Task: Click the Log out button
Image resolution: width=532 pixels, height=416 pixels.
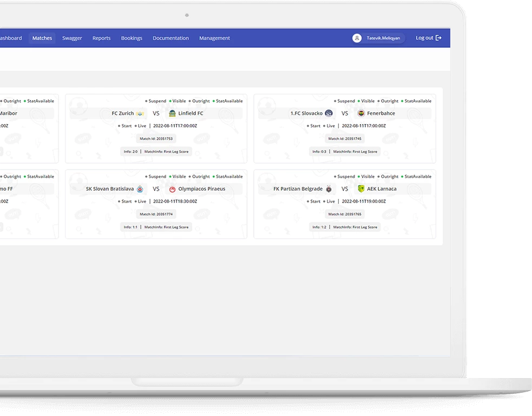Action: coord(424,37)
